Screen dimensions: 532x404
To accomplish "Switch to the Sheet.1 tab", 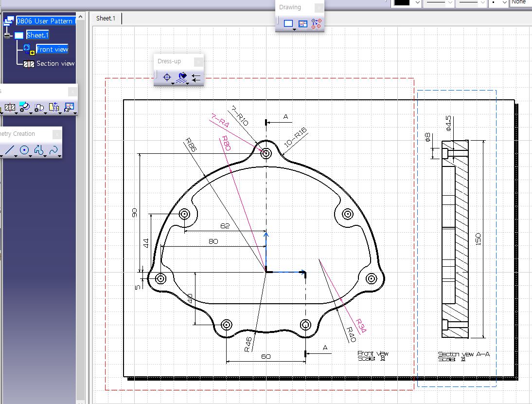I will pyautogui.click(x=106, y=18).
